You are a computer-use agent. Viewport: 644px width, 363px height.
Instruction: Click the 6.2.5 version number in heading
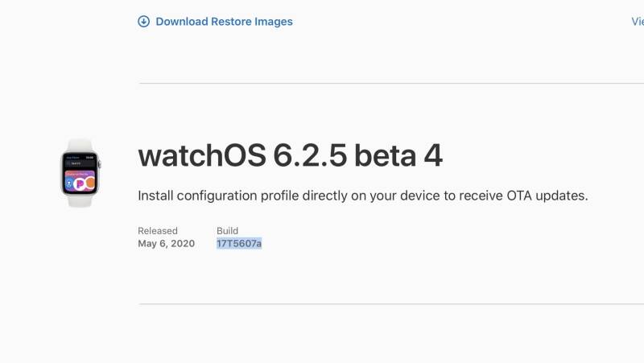[310, 155]
